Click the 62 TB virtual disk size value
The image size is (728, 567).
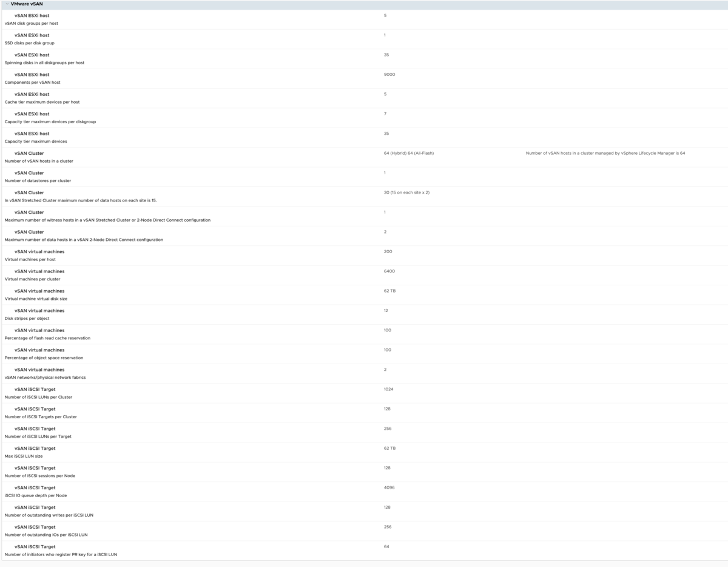(389, 291)
